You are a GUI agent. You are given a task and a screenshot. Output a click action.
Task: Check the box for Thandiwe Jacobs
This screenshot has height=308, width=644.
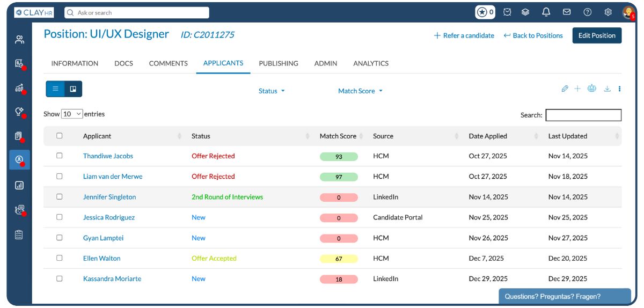(60, 156)
